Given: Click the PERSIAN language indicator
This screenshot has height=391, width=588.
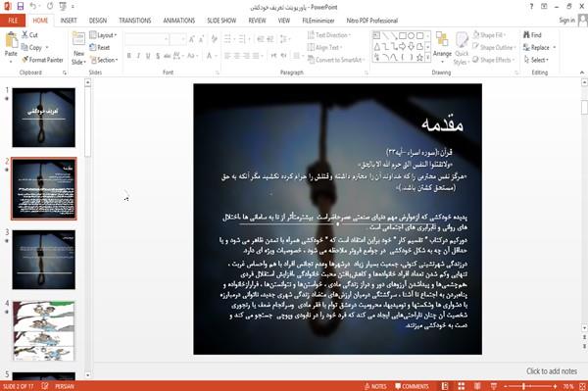Looking at the screenshot, I should tap(64, 386).
